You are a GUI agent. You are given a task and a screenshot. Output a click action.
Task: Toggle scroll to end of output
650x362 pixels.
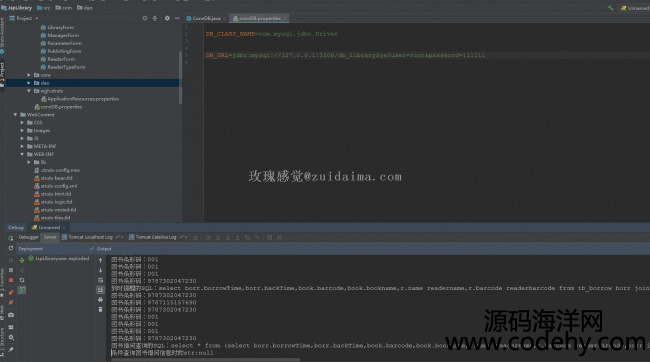(x=100, y=290)
